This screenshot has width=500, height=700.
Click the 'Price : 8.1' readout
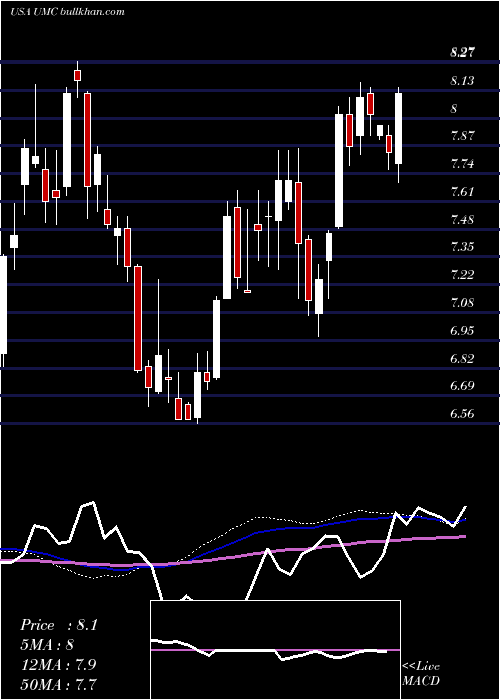[x=58, y=625]
